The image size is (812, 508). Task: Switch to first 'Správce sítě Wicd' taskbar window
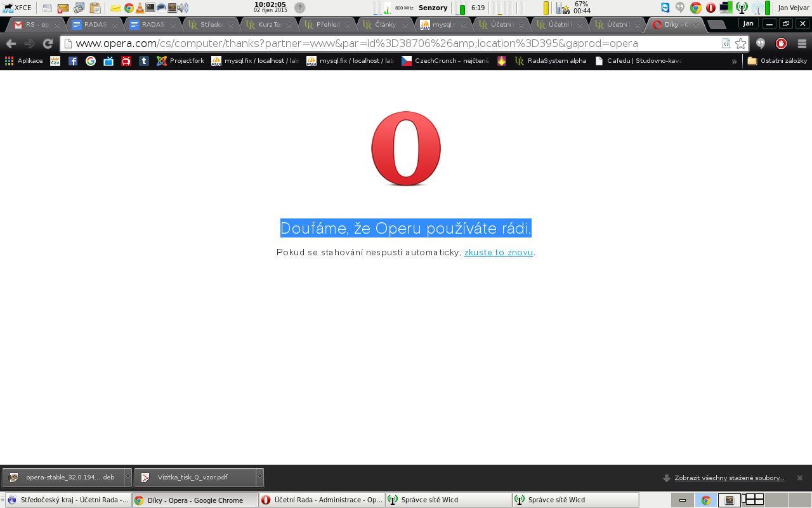tap(449, 500)
